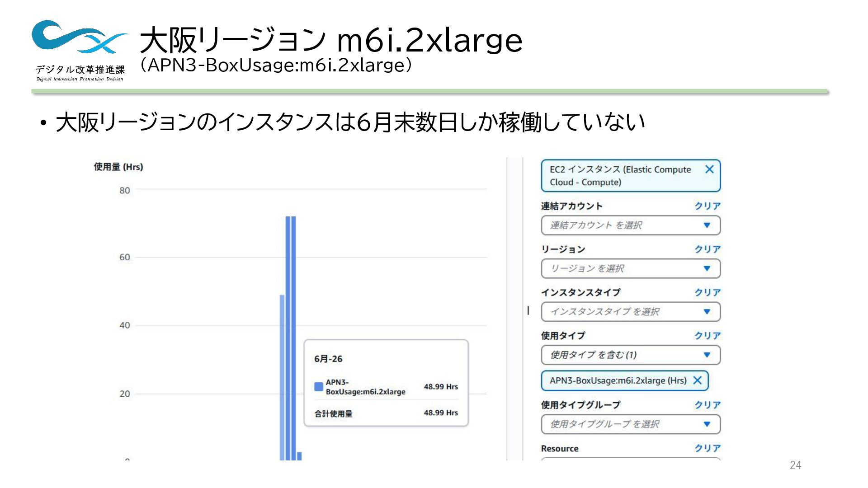Click the EC2 インスタンス (Elastic Compute Cloud) chip text
Viewport: 868px width, 488px height.
click(620, 176)
